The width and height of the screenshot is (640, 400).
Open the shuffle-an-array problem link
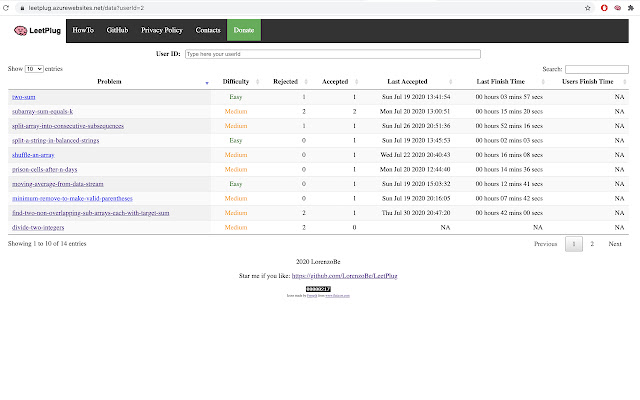[35, 155]
